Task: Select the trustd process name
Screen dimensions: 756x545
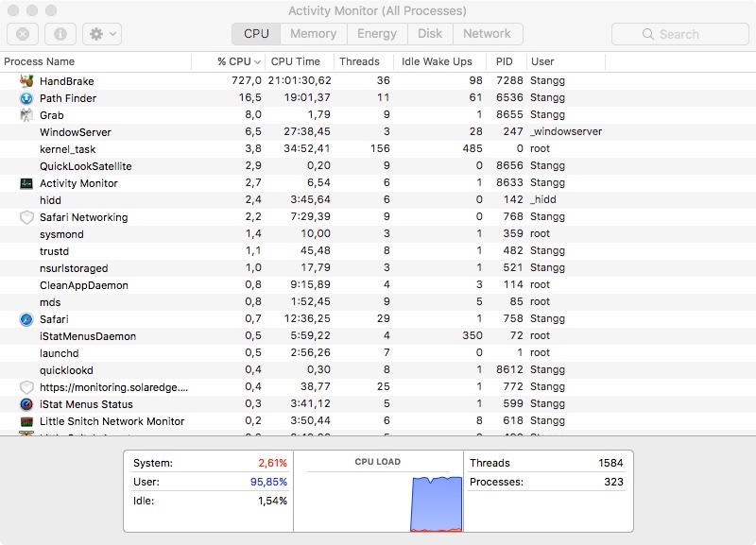Action: (x=55, y=251)
